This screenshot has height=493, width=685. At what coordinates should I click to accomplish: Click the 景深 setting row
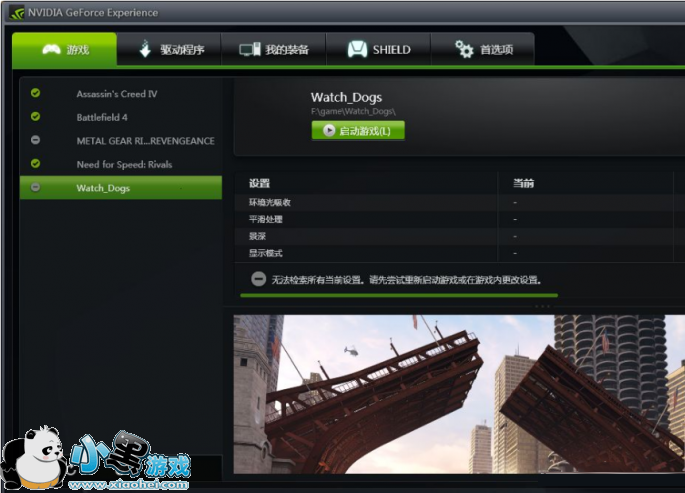pyautogui.click(x=460, y=236)
